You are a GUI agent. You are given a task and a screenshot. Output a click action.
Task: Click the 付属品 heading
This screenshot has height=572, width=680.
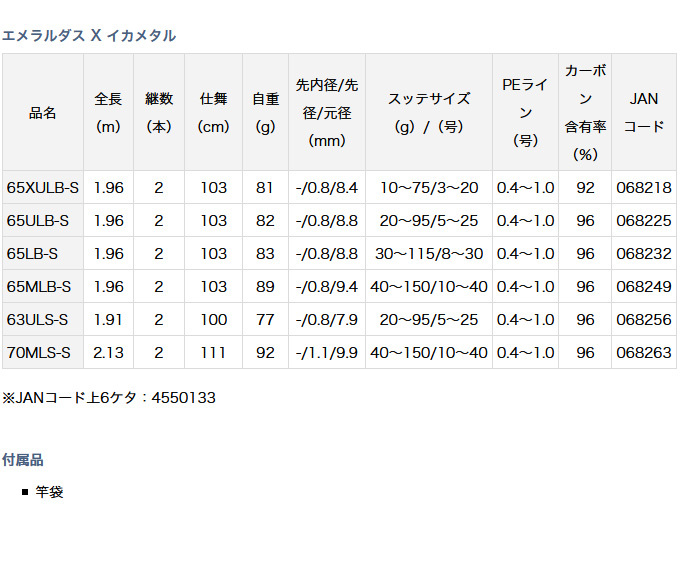(23, 460)
